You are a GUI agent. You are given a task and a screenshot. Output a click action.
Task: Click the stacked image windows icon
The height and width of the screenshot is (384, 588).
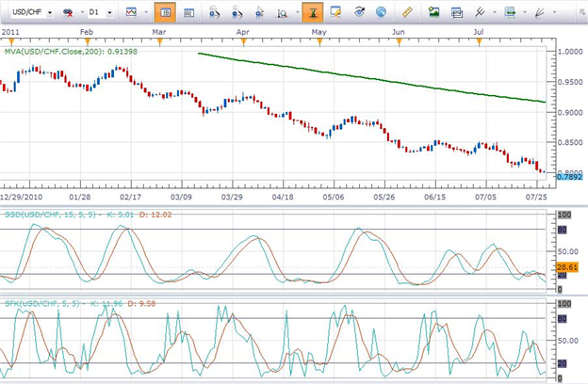457,13
